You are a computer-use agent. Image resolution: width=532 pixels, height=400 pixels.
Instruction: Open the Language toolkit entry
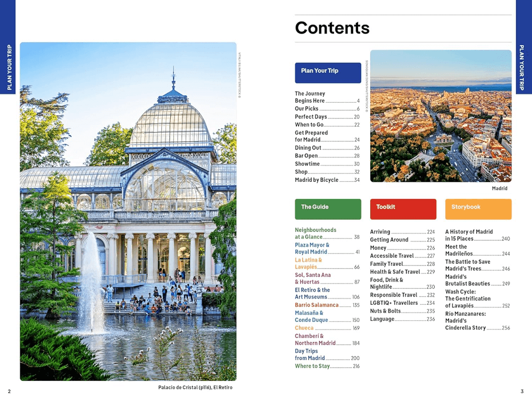pos(402,319)
